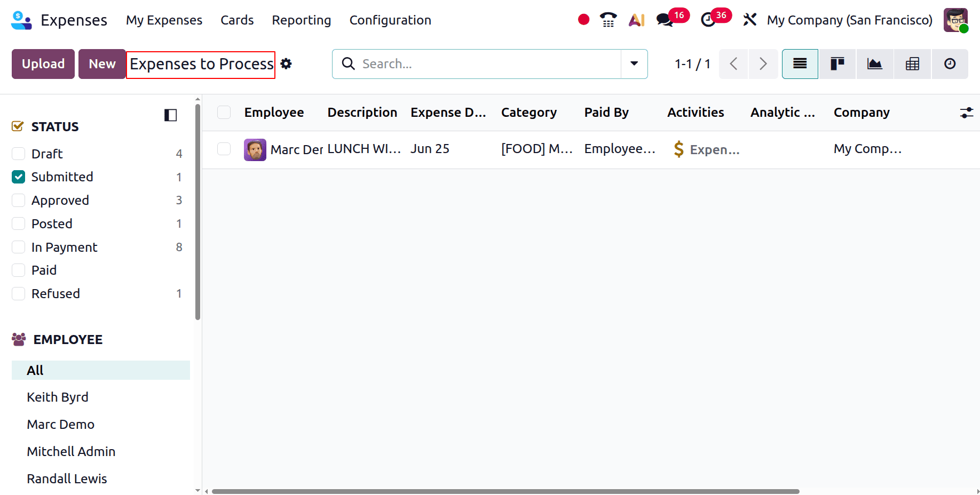Open the debug tools wrench icon
Image resolution: width=980 pixels, height=495 pixels.
click(749, 20)
